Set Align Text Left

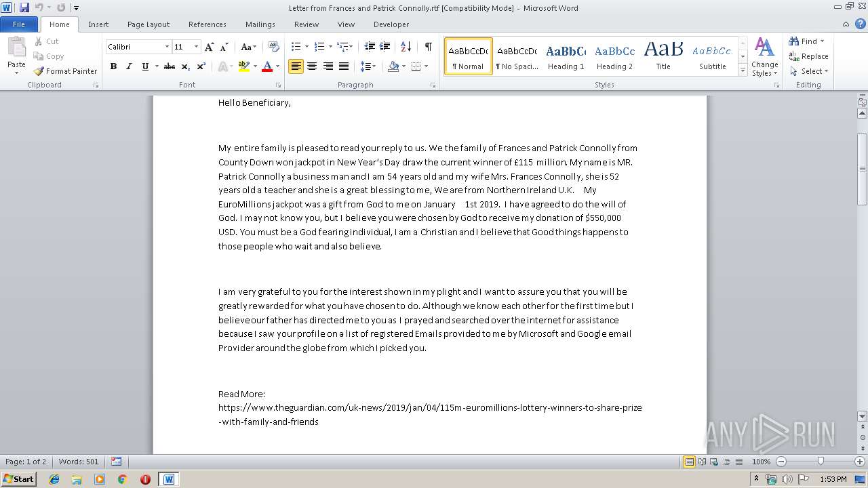[296, 66]
